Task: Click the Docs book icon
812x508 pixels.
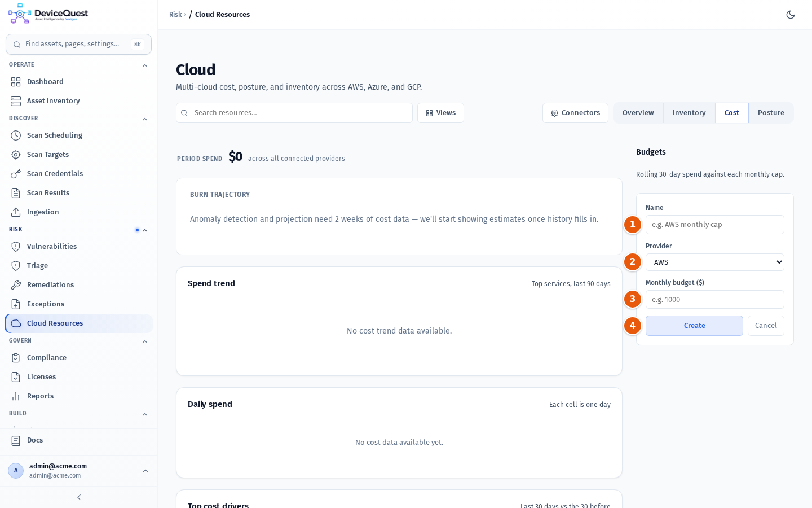Action: point(16,440)
